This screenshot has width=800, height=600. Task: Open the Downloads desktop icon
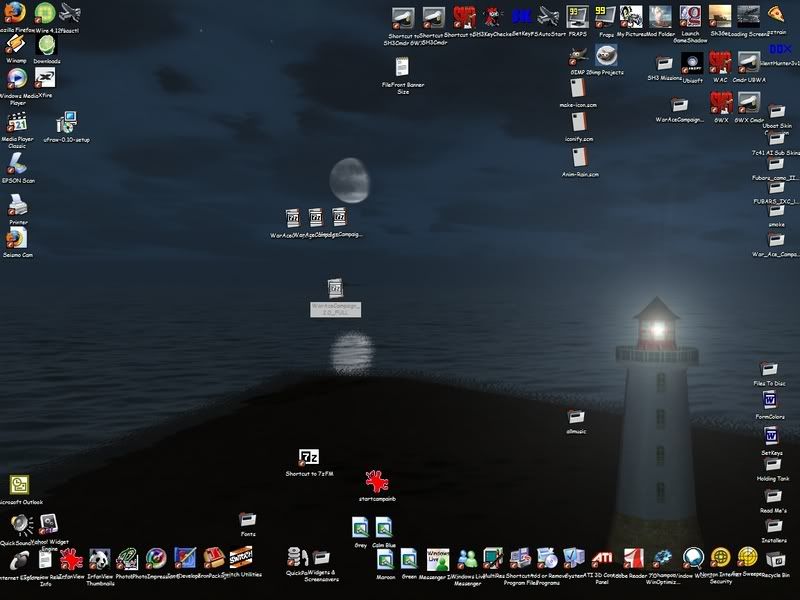tap(46, 45)
